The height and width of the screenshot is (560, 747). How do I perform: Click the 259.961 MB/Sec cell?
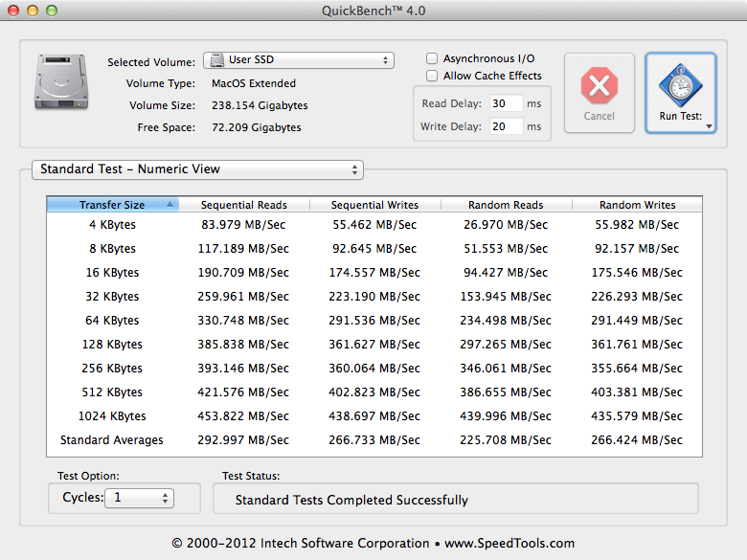[243, 296]
